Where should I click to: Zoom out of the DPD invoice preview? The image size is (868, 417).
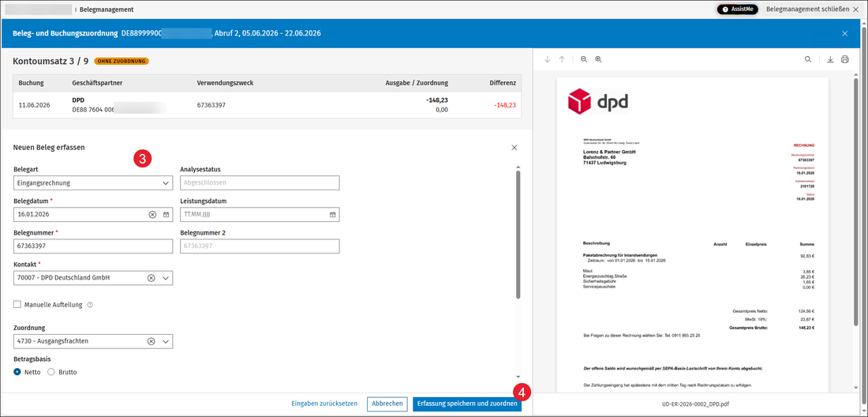click(584, 59)
